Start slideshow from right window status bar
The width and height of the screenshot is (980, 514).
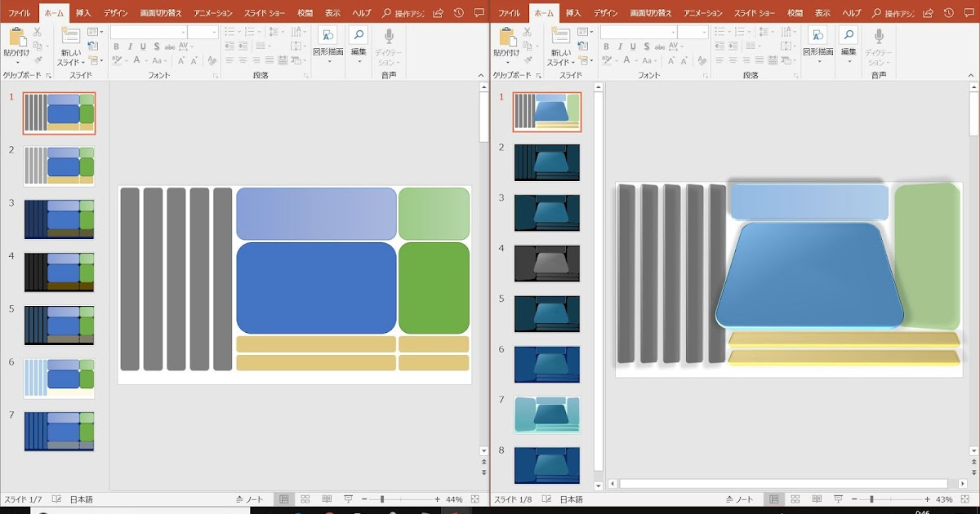click(838, 499)
